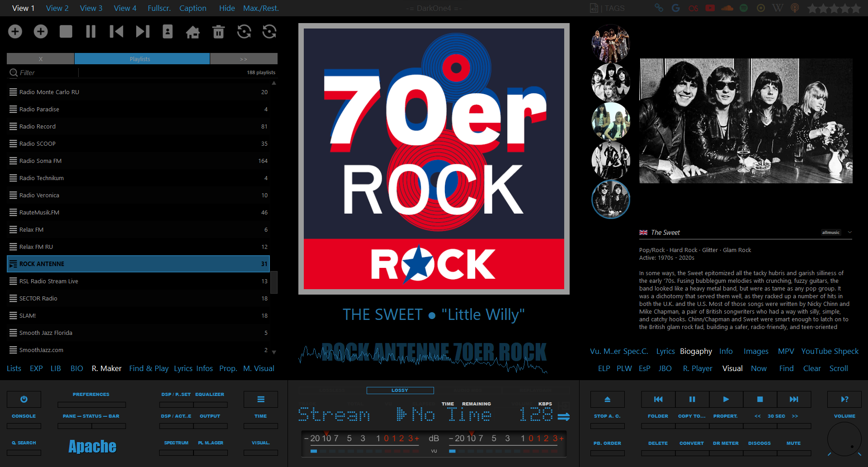Click the next-track icon in the top playlist toolbar
Image resolution: width=868 pixels, height=467 pixels.
(142, 31)
